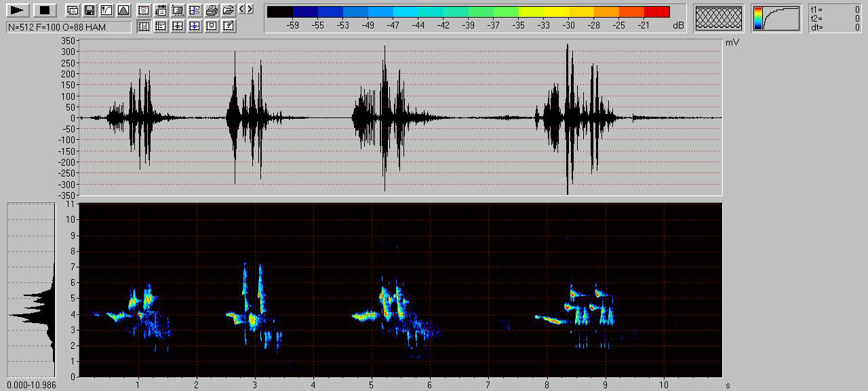Screen dimensions: 868x391
Task: Open the rainbow color table curve box
Action: (776, 18)
